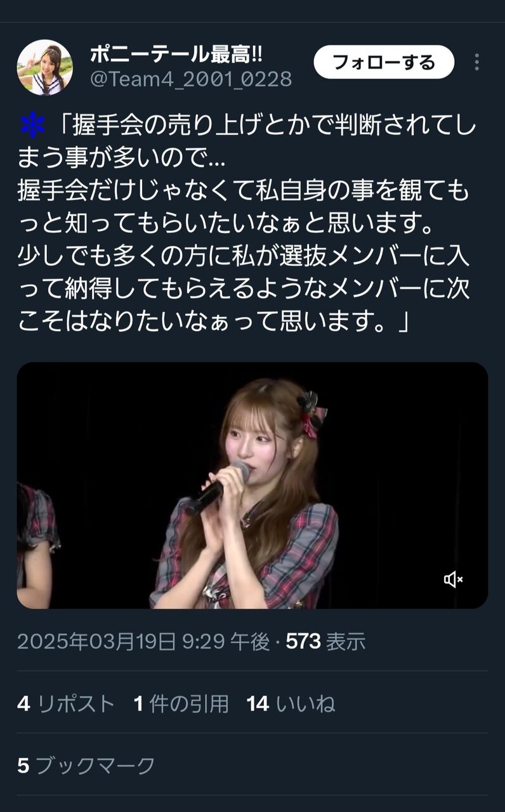Click the 5 ブックマーク count
The image size is (505, 812).
click(x=86, y=766)
